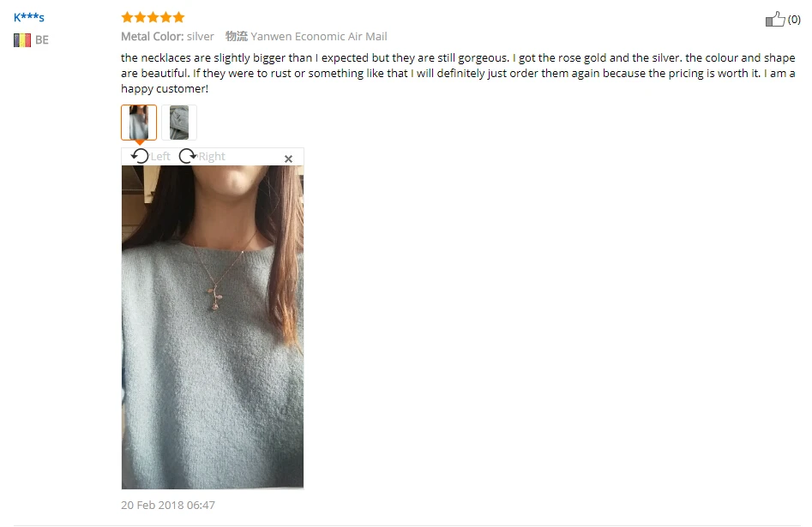Click the Metal Color: silver label
The width and height of the screenshot is (812, 527).
tap(167, 36)
